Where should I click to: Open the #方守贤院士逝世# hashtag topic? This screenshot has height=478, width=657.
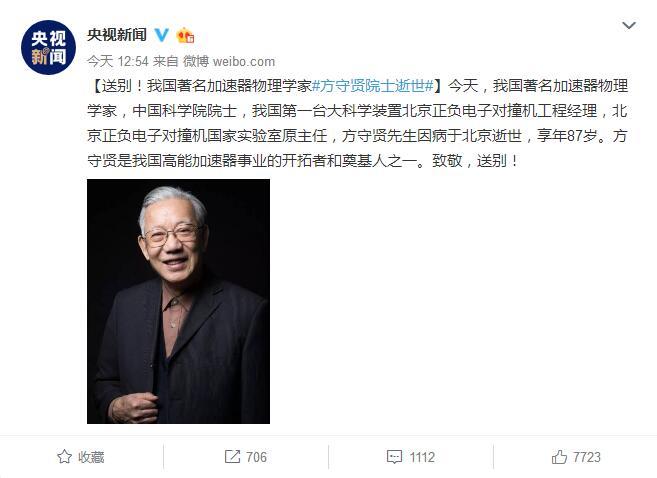[372, 86]
